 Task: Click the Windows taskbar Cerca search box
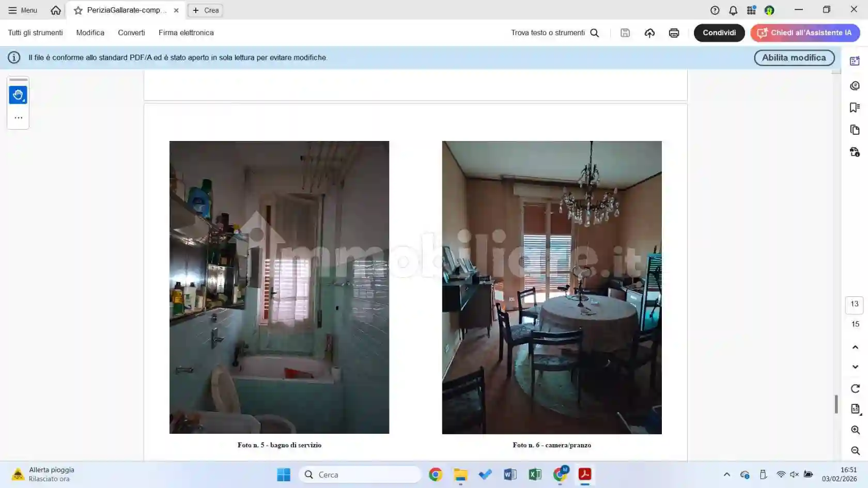coord(360,475)
